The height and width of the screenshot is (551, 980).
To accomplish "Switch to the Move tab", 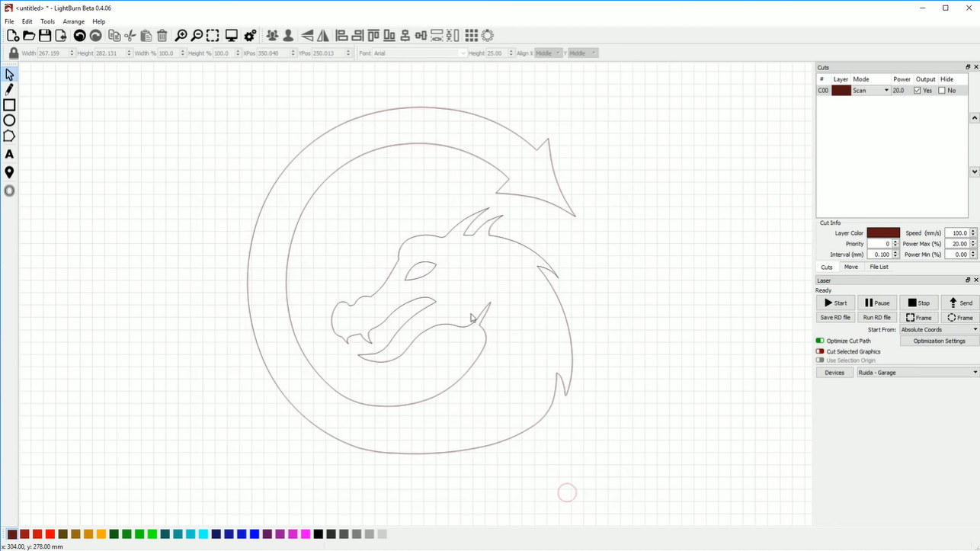I will coord(851,267).
